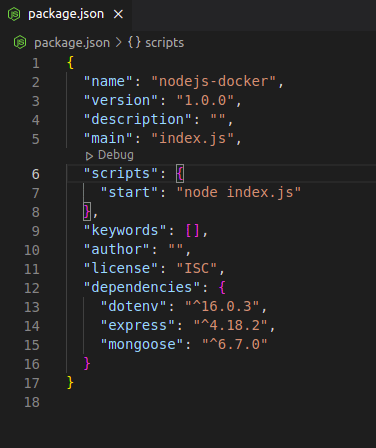Click the pink closing brace on line 16

point(87,364)
